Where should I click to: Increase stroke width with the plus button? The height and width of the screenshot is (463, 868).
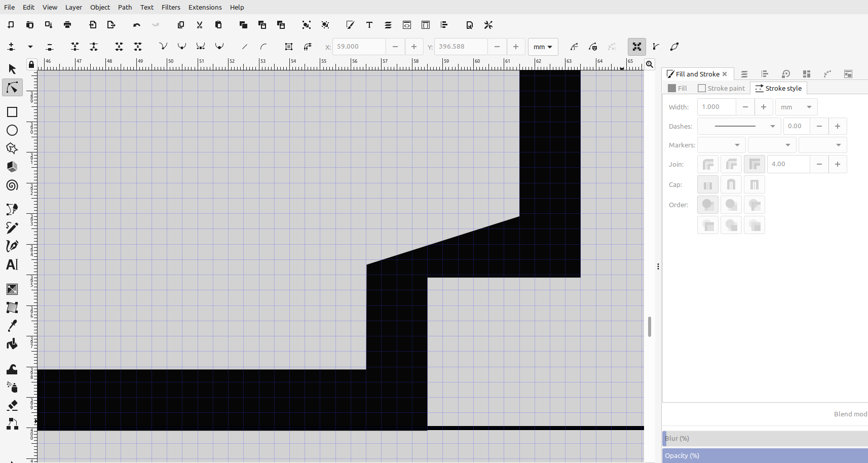pos(764,107)
